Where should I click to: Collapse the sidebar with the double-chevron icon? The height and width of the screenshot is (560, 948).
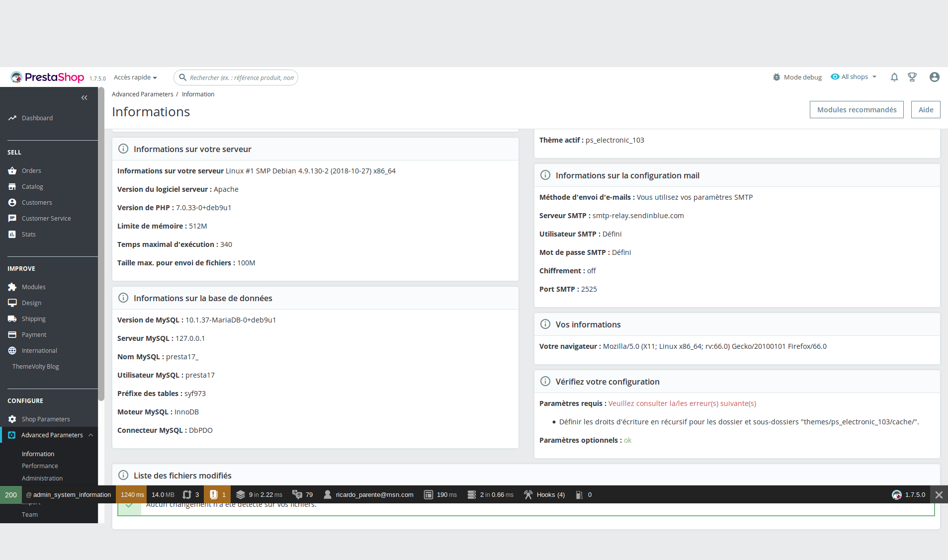[x=85, y=97]
